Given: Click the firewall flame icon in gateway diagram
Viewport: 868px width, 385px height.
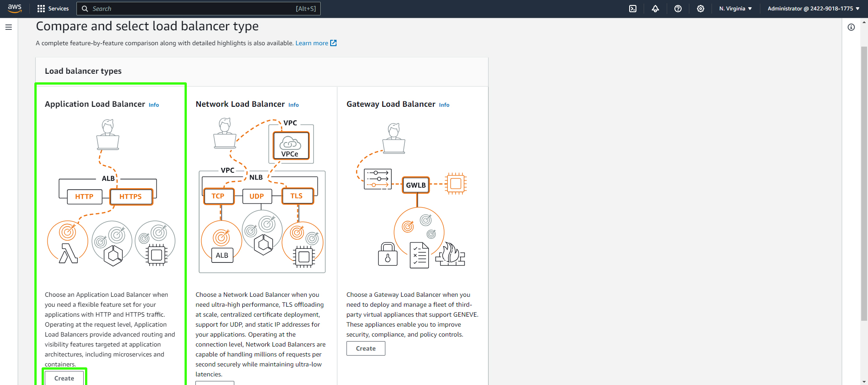Looking at the screenshot, I should (x=450, y=254).
